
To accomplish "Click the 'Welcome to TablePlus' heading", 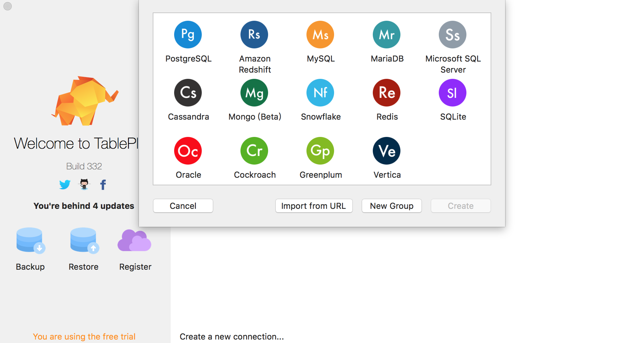I will [76, 143].
